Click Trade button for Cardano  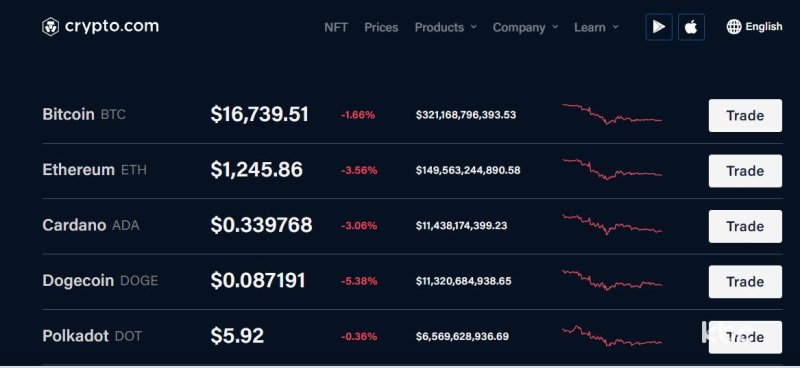(x=745, y=226)
